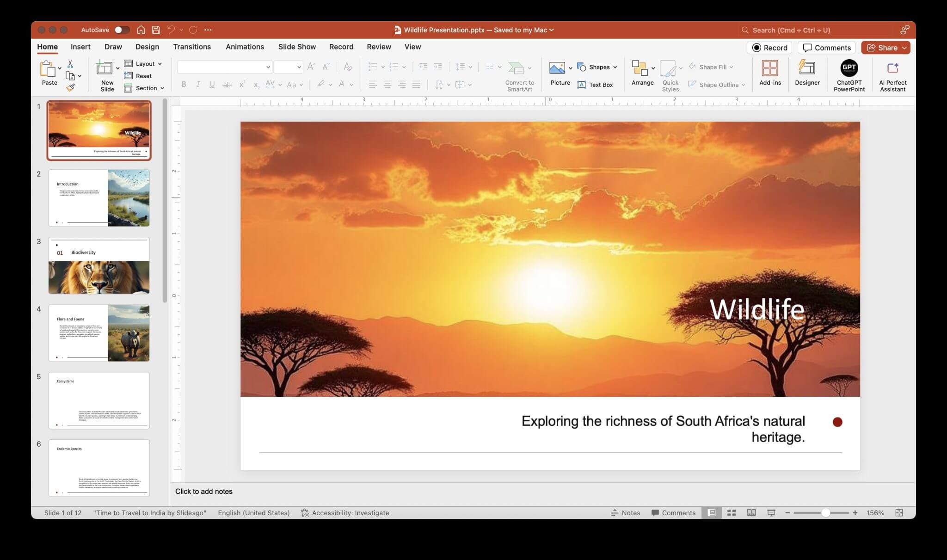
Task: Launch the ChatGPT PowerPoint add-in
Action: (849, 75)
